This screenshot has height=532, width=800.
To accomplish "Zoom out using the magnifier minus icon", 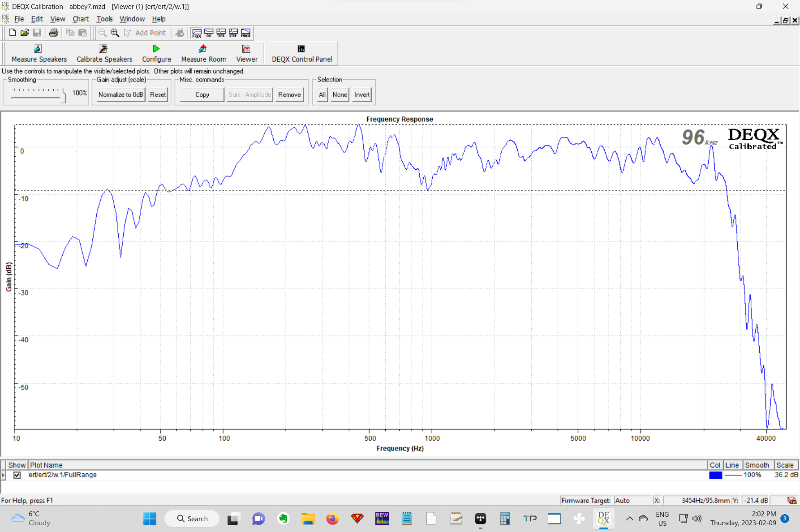I will tap(103, 33).
